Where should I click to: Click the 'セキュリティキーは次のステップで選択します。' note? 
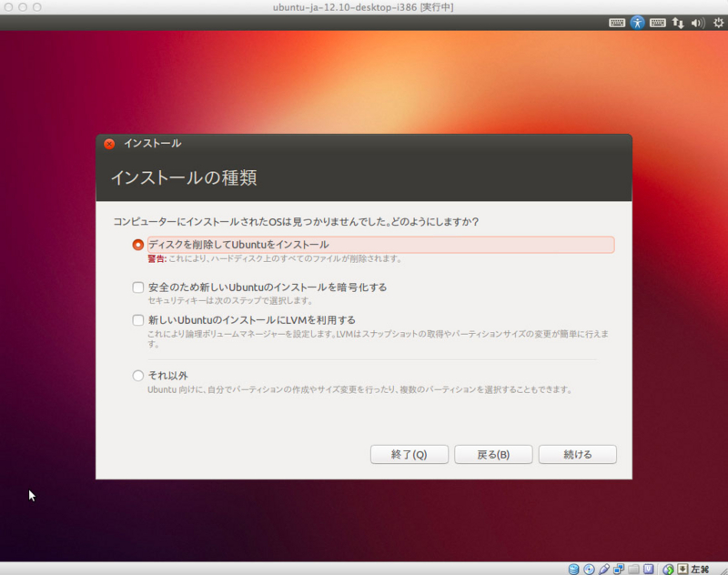tap(230, 301)
